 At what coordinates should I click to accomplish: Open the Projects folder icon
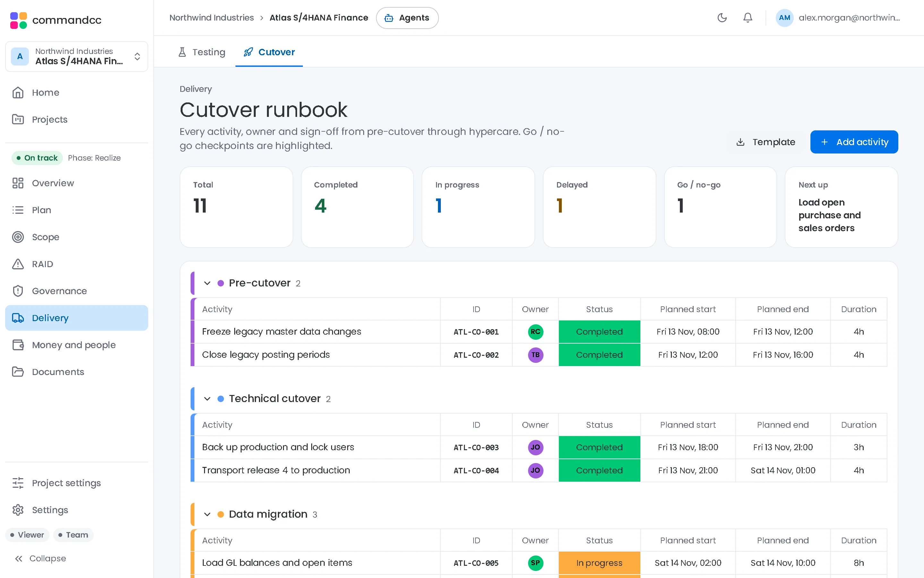point(18,119)
